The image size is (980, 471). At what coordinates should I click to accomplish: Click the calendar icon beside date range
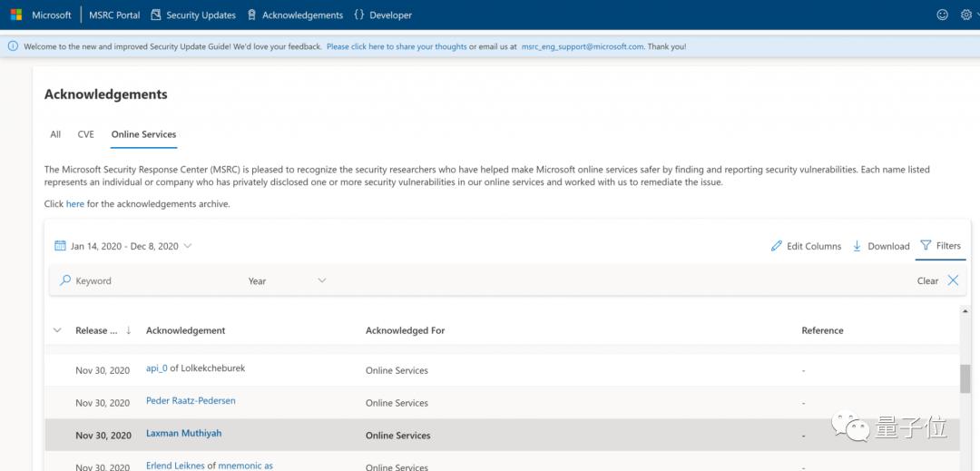[60, 246]
